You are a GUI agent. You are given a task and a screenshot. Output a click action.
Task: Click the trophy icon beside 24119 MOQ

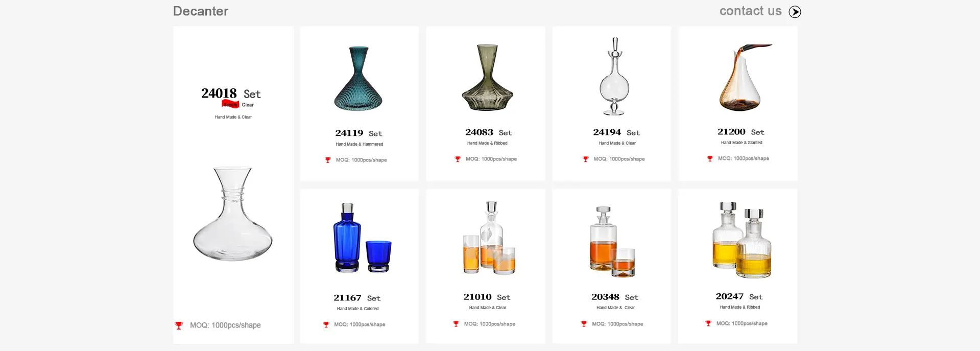pyautogui.click(x=328, y=160)
